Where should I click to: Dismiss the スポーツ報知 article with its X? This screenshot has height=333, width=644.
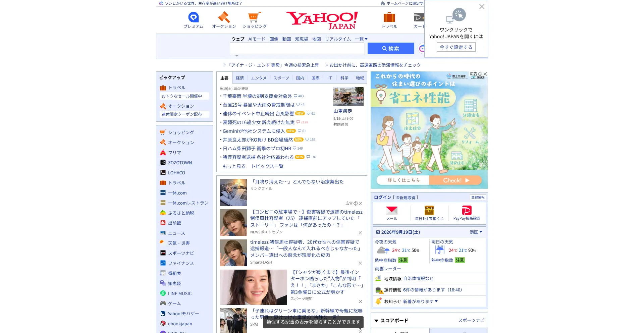coord(360,301)
